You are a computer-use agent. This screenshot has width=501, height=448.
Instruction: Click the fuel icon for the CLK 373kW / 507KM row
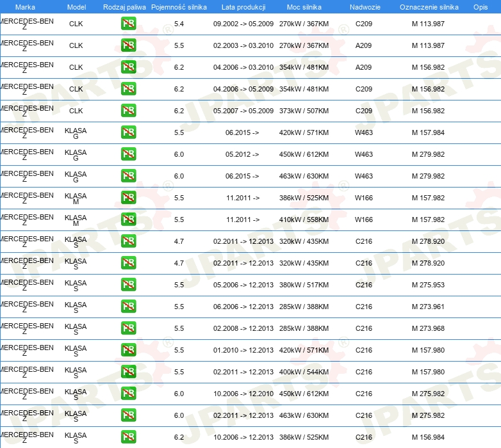tap(128, 111)
